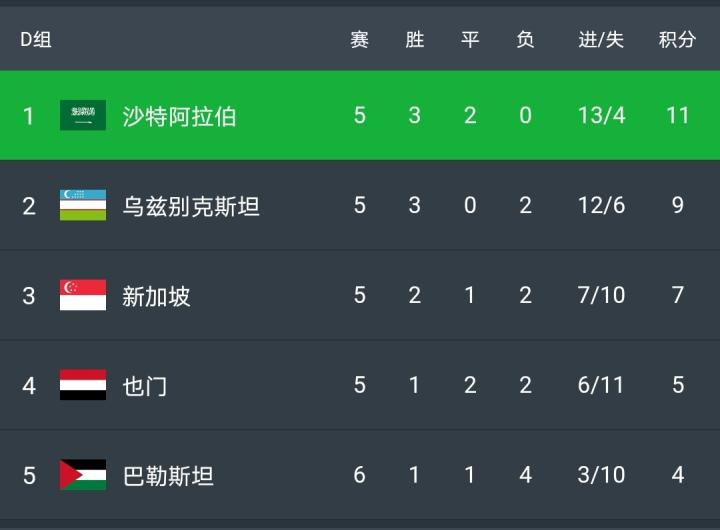Click the 赛 matches played column header
Viewport: 720px width, 530px height.
tap(360, 40)
